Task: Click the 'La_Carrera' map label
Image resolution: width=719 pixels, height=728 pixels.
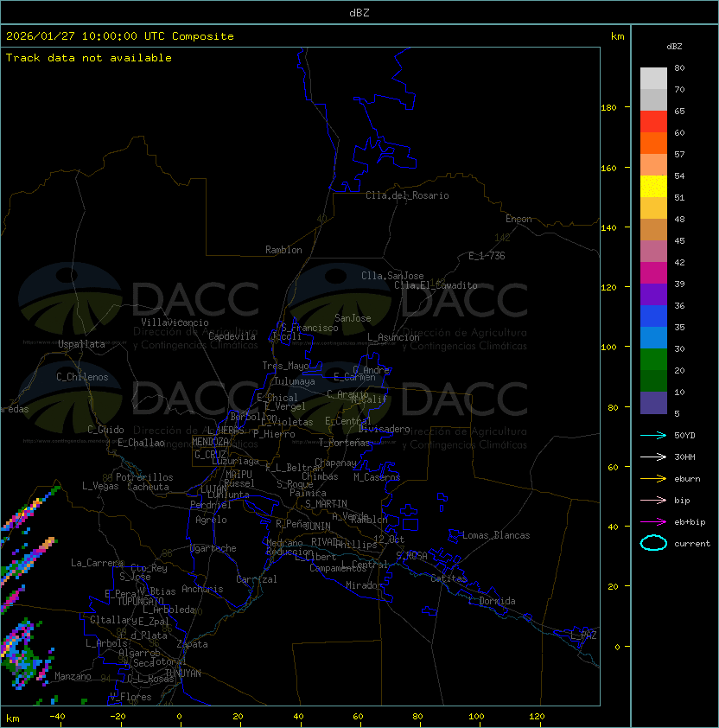Action: tap(97, 563)
